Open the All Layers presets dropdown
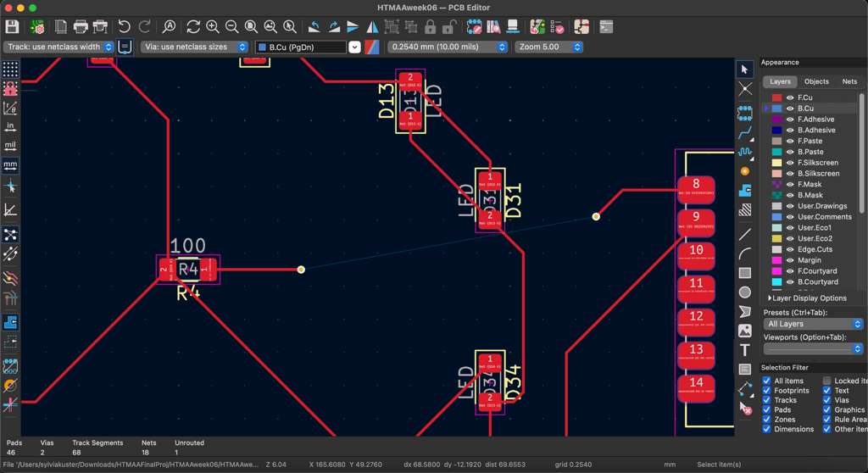This screenshot has height=473, width=868. pyautogui.click(x=813, y=324)
